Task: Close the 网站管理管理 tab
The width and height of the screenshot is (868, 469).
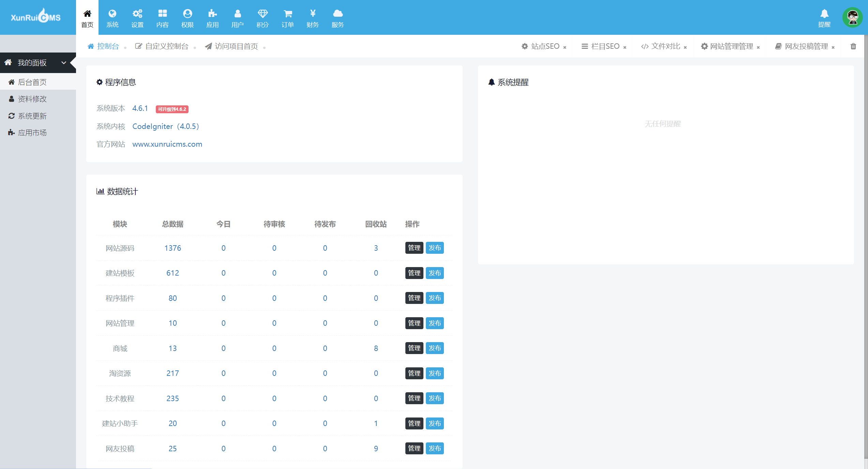Action: coord(758,47)
